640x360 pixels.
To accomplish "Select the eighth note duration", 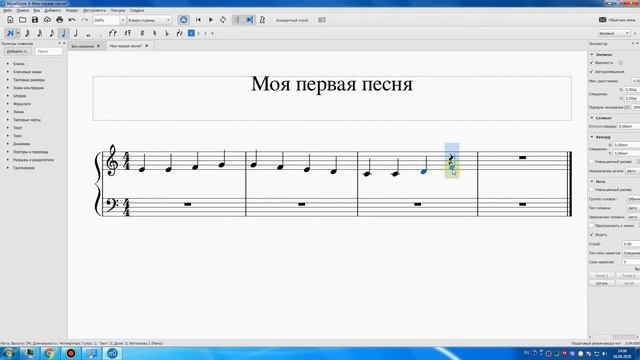I will tap(51, 33).
